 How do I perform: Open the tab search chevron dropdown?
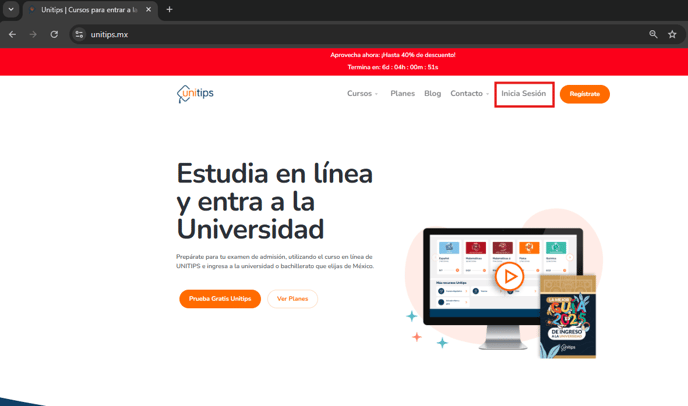(x=11, y=10)
